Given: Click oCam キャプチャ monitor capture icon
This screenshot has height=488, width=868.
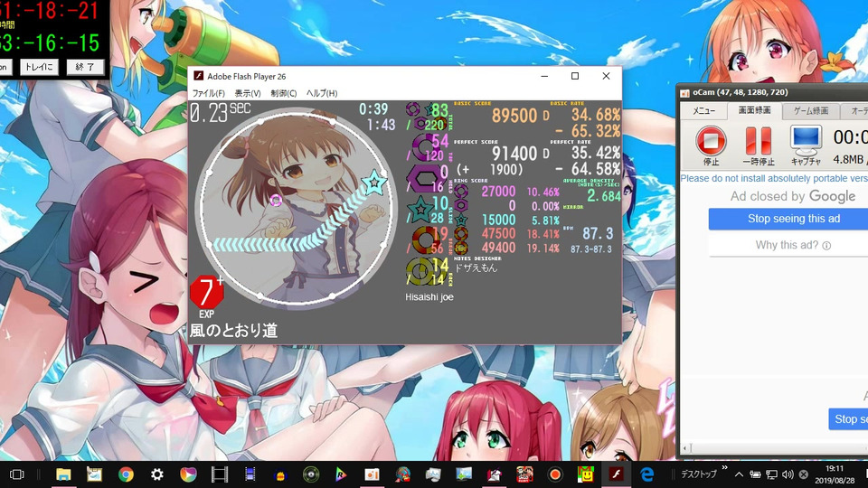Looking at the screenshot, I should click(806, 141).
